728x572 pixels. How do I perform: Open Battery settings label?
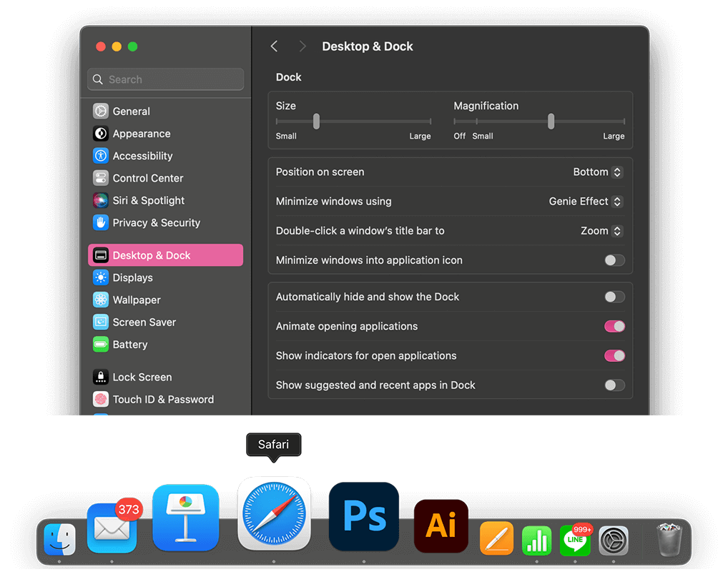130,345
